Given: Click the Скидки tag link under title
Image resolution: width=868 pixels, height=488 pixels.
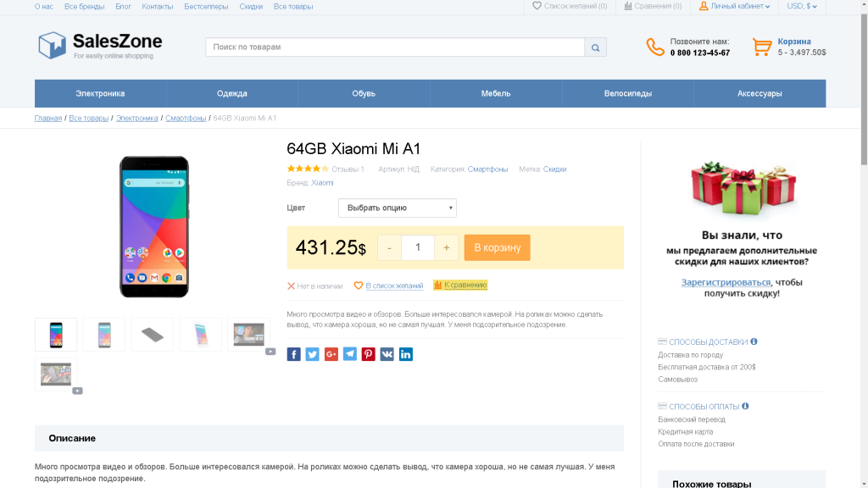Looking at the screenshot, I should [554, 169].
